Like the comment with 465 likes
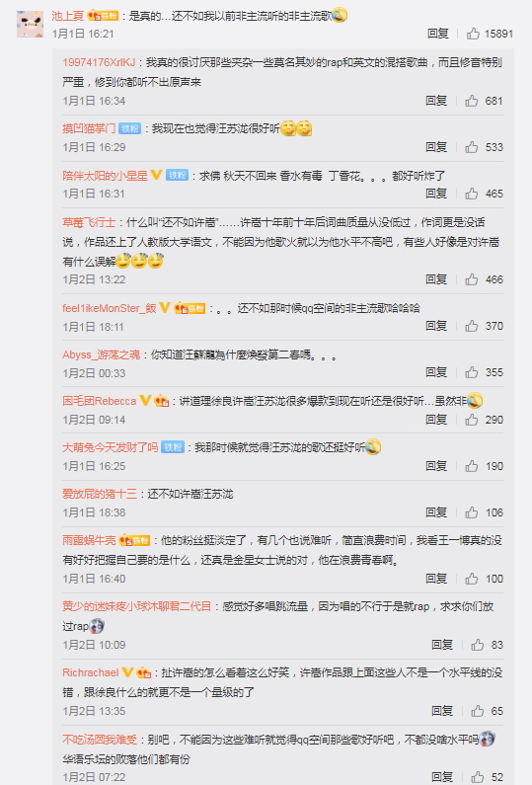The image size is (532, 785). click(x=472, y=194)
